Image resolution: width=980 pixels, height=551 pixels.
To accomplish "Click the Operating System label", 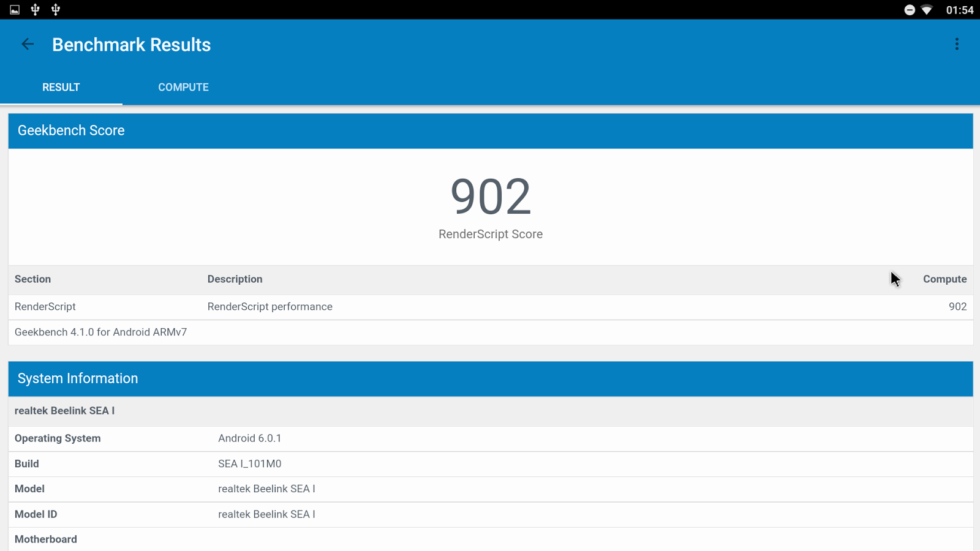I will point(58,438).
